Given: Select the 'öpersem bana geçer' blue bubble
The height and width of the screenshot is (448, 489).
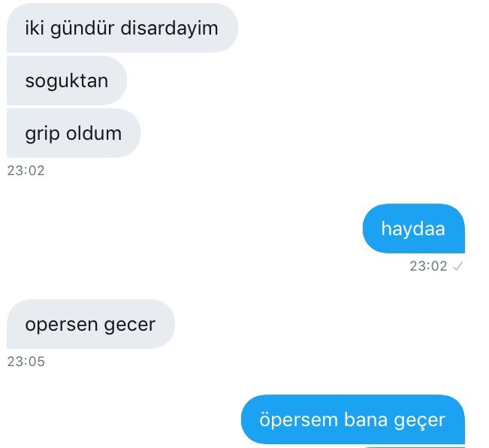Looking at the screenshot, I should pos(353,419).
